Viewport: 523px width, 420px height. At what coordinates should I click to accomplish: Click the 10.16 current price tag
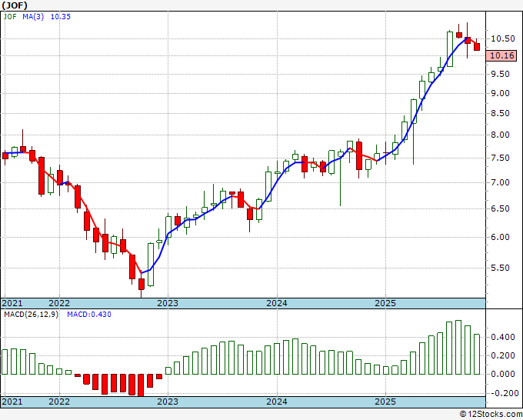click(501, 55)
